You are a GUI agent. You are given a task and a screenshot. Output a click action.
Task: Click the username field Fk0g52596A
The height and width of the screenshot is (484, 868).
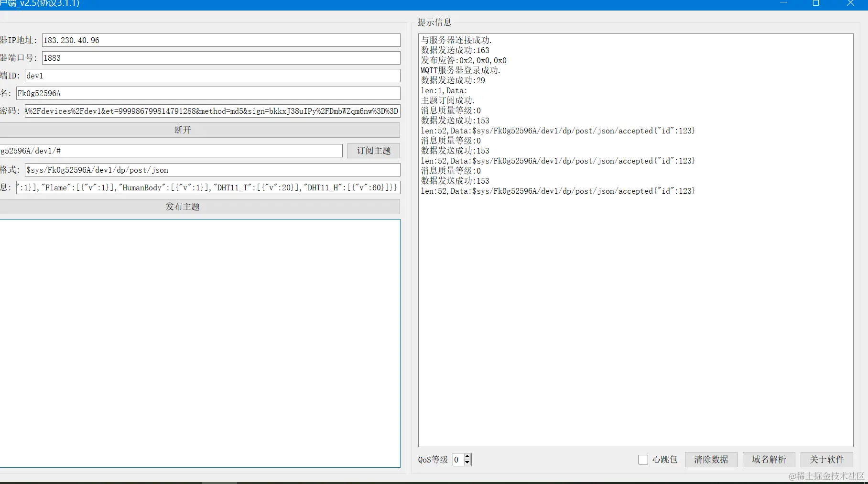point(208,93)
